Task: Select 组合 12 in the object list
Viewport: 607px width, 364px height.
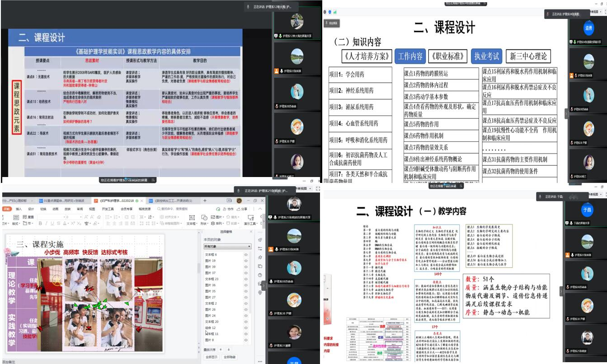Action: 212,328
